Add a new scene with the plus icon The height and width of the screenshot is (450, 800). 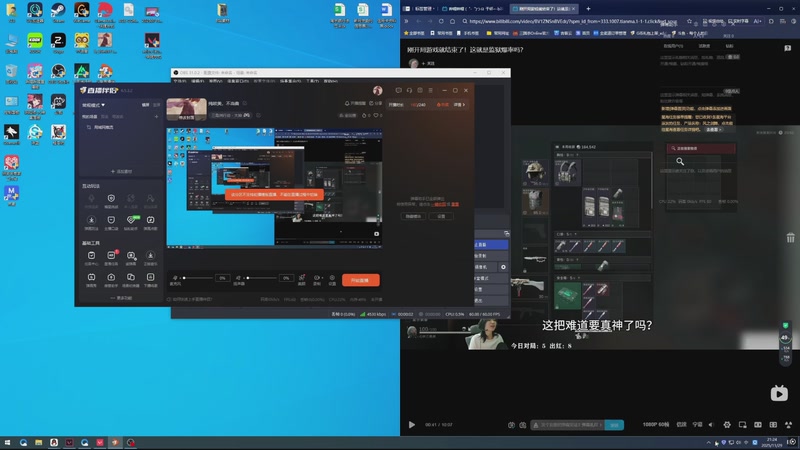[156, 116]
